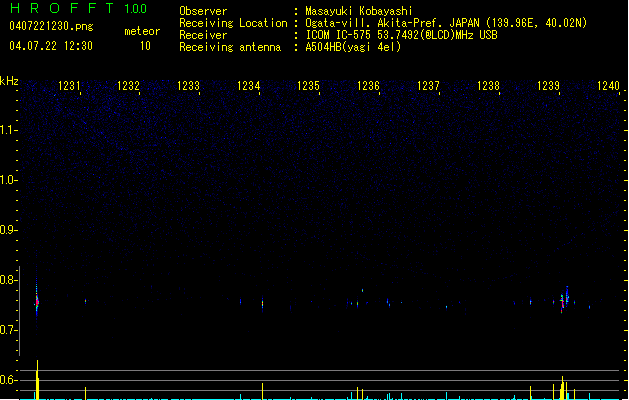Click the 0.6 frequency axis label
The image size is (629, 400).
(x=8, y=380)
